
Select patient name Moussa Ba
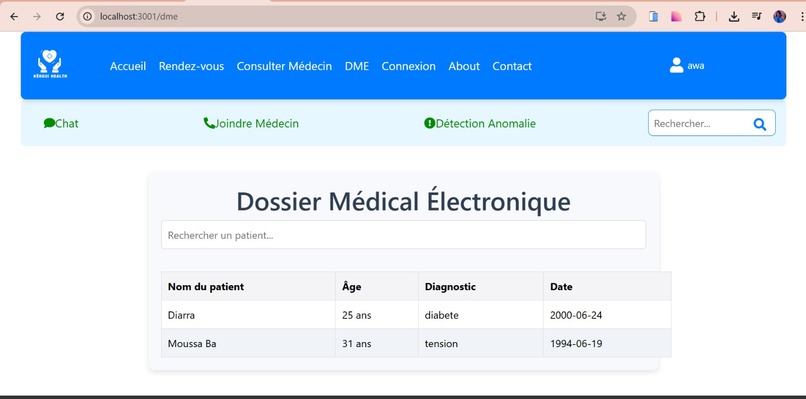tap(192, 343)
